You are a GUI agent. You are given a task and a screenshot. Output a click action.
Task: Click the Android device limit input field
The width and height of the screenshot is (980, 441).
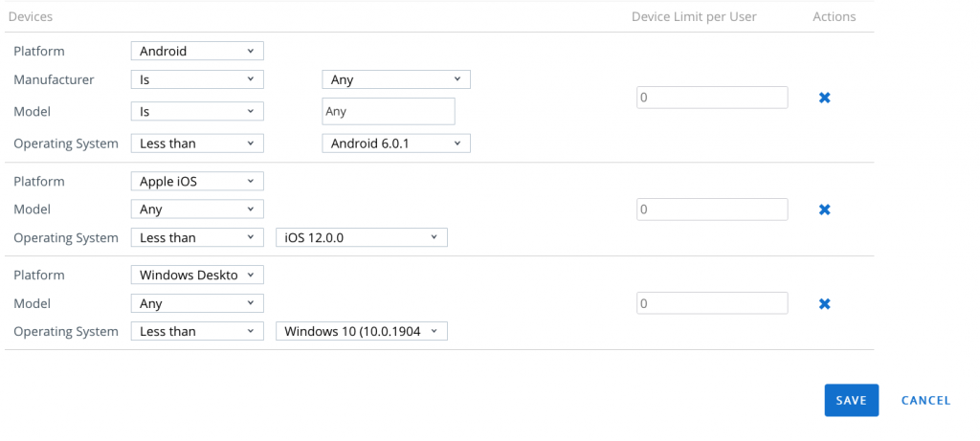[x=711, y=98]
